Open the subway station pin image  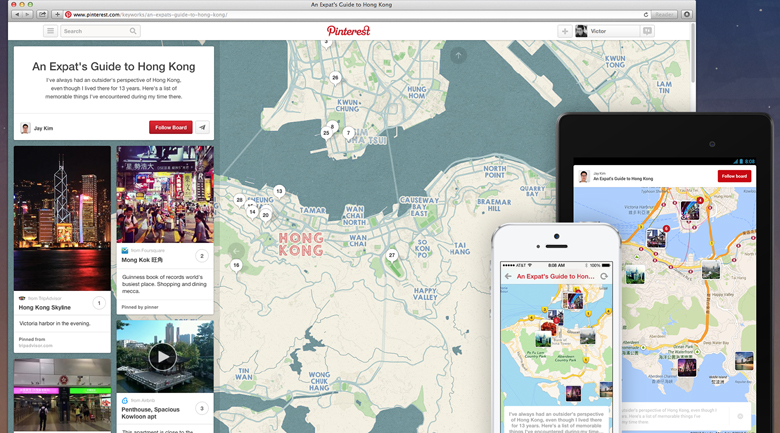point(62,395)
